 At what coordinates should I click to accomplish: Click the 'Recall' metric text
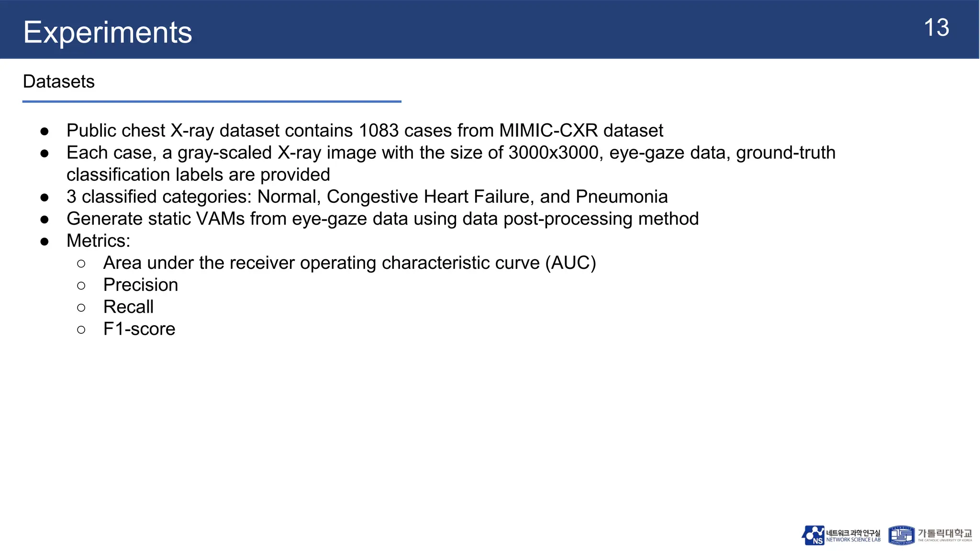(128, 307)
